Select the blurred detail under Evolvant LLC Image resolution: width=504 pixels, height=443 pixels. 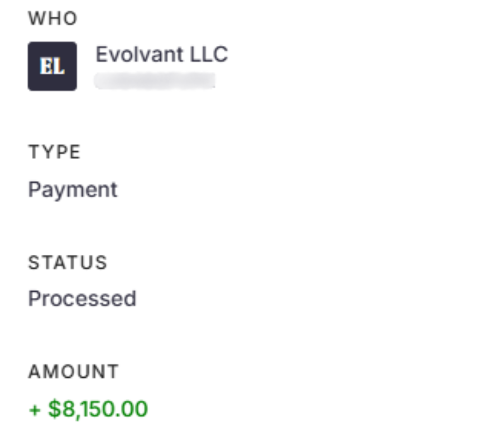pos(155,81)
